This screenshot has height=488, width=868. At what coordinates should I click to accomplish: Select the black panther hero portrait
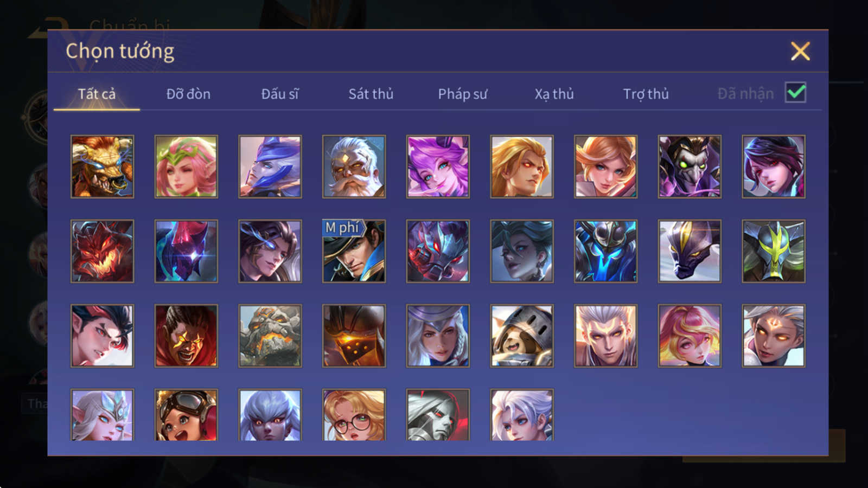(690, 251)
